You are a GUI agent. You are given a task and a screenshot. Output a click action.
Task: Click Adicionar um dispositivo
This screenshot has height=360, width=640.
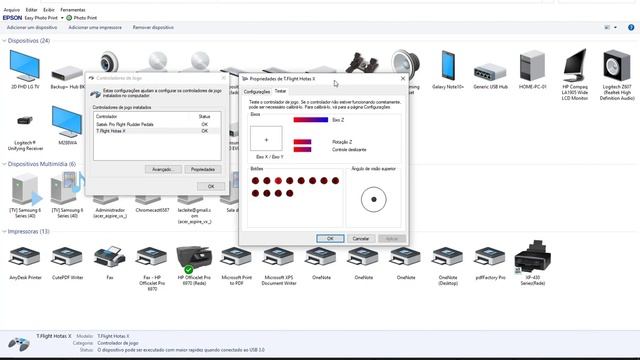pos(32,27)
